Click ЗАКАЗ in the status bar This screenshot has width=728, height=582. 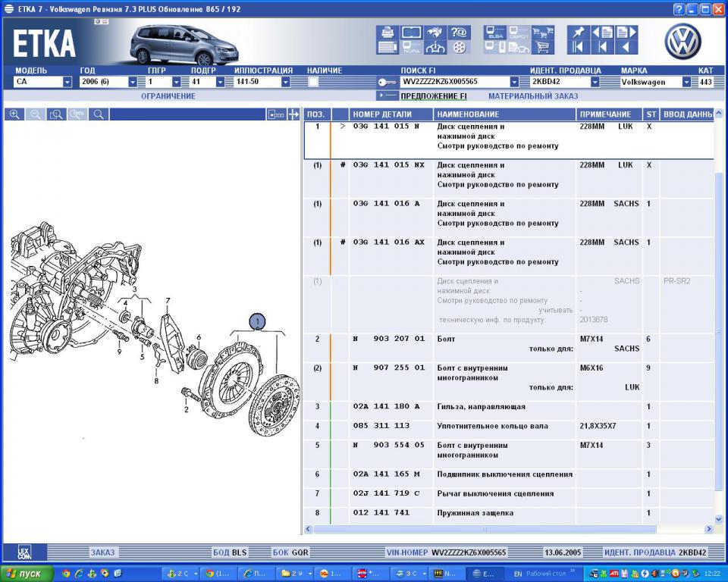point(102,552)
